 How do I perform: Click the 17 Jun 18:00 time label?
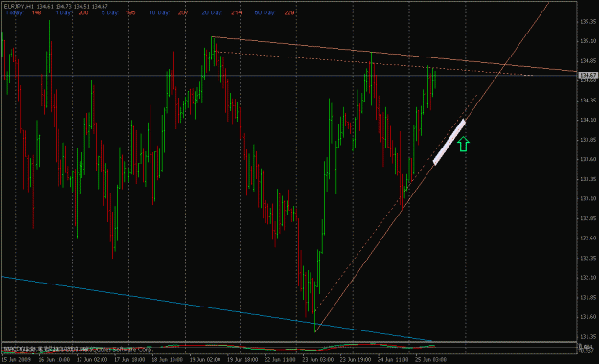(x=129, y=360)
